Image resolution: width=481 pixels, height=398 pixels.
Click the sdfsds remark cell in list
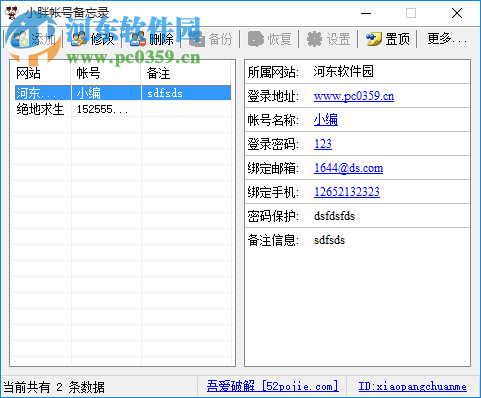click(x=186, y=93)
